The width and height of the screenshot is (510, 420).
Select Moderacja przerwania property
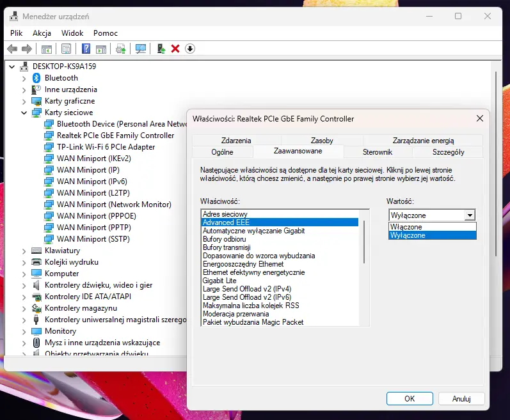pos(280,314)
